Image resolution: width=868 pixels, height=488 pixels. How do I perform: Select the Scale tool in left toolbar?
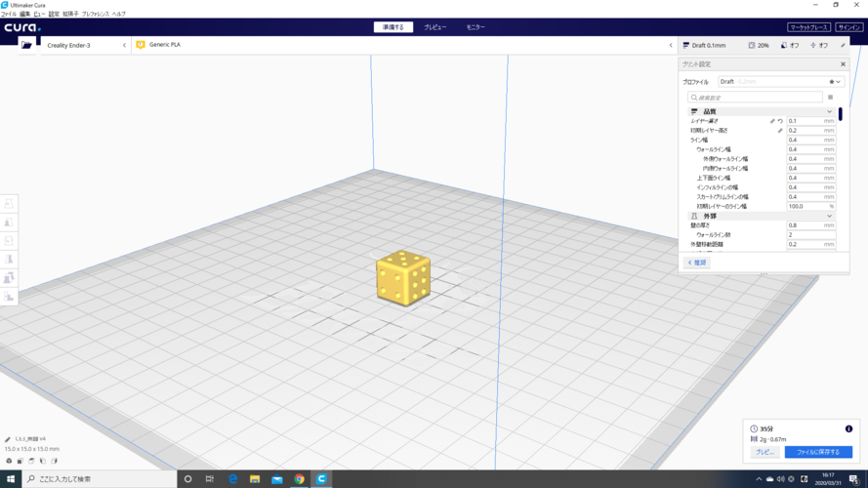coord(9,223)
